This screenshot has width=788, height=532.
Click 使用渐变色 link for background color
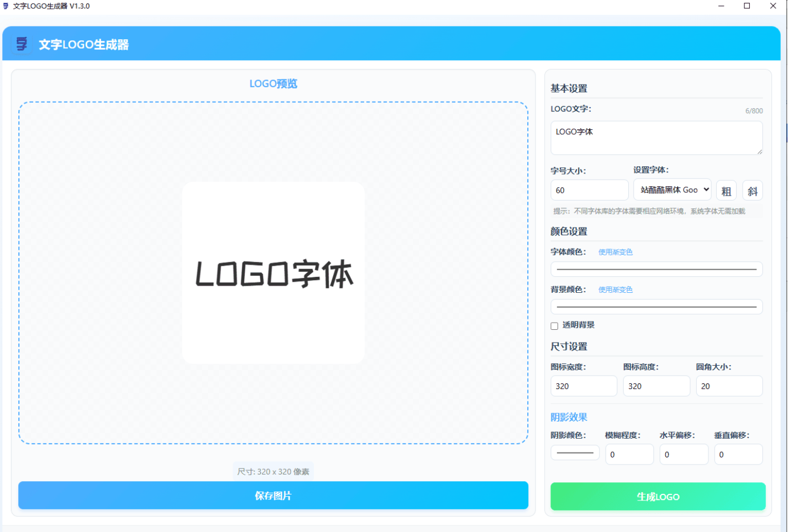[x=615, y=289]
